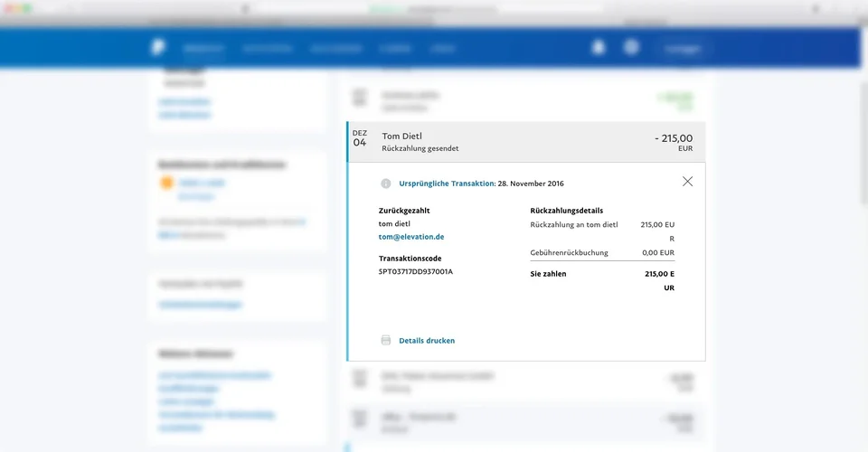Click the Details drucken link
The width and height of the screenshot is (868, 452).
click(427, 341)
